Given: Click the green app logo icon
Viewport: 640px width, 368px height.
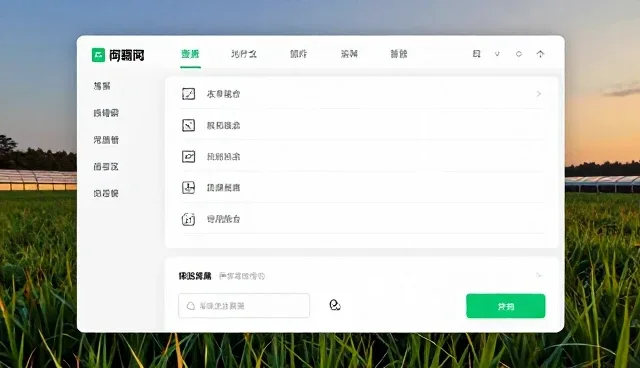Looking at the screenshot, I should click(x=98, y=55).
